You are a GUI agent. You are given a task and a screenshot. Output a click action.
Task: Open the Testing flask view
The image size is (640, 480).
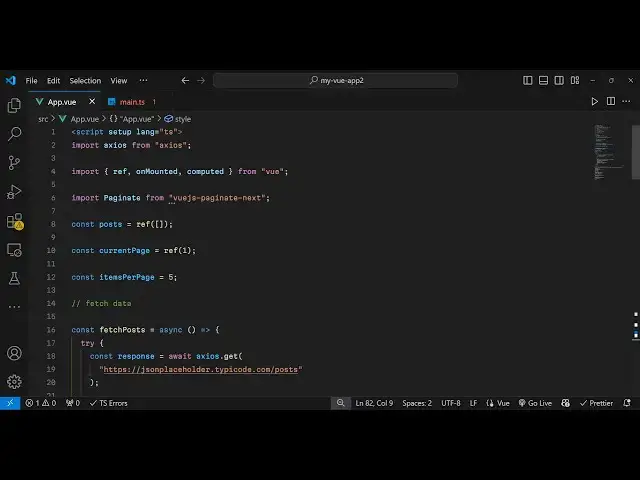14,278
